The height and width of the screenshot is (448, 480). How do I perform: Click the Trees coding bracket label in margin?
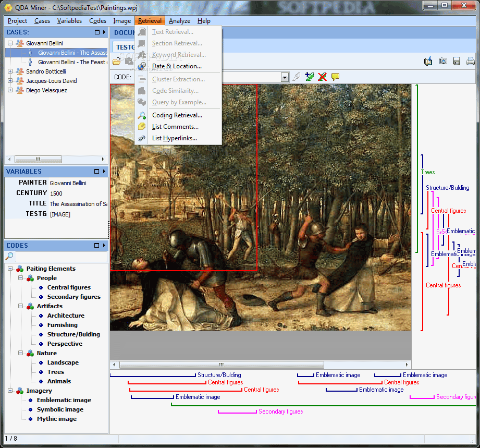(428, 172)
